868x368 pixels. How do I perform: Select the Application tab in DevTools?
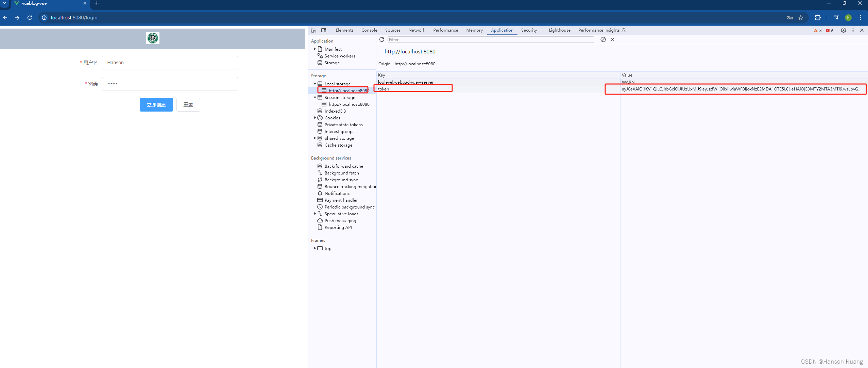(x=501, y=30)
